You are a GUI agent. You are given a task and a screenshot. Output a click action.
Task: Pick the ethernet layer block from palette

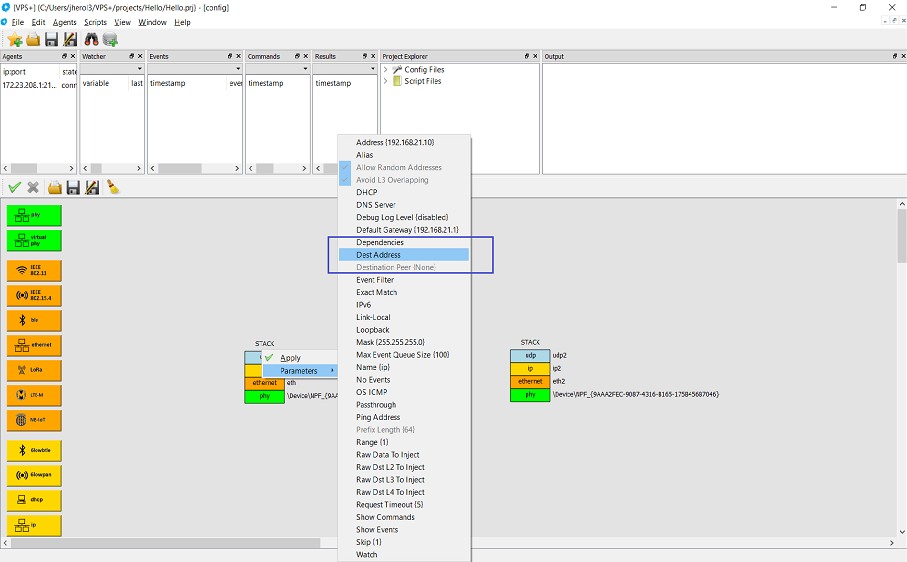(x=34, y=345)
